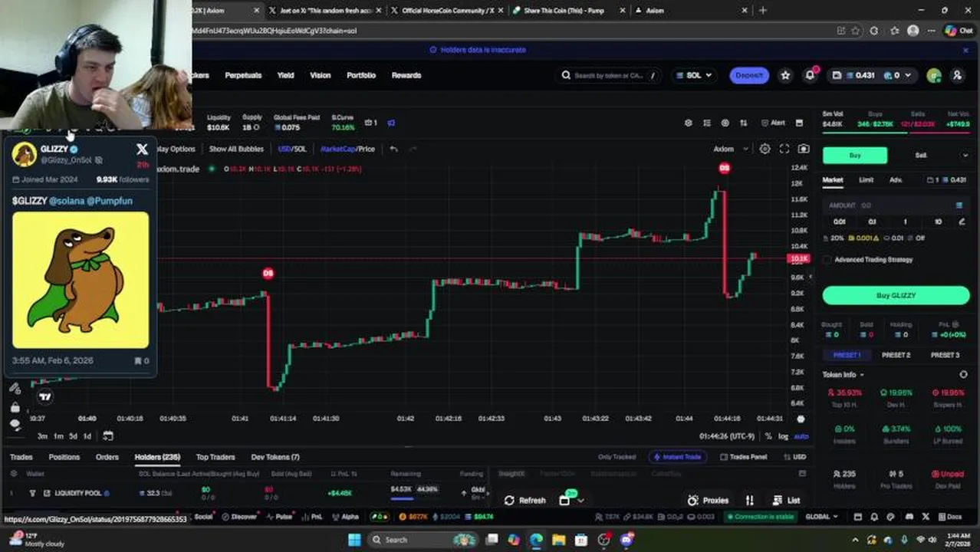Open dropdown arrow next to Sell
This screenshot has width=980, height=552.
[x=965, y=156]
